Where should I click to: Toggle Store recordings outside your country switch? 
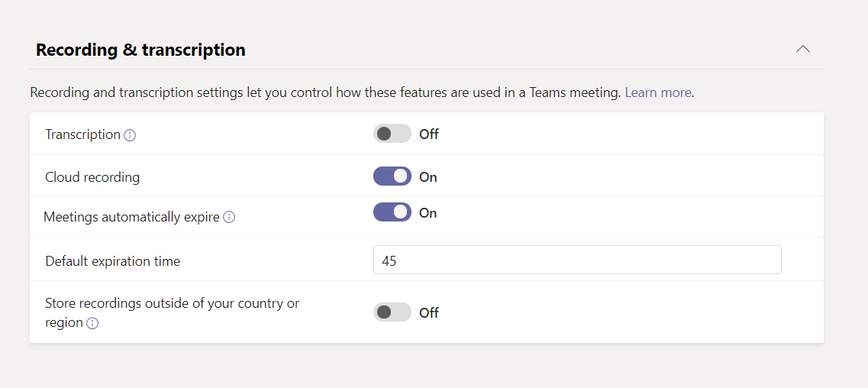tap(392, 312)
